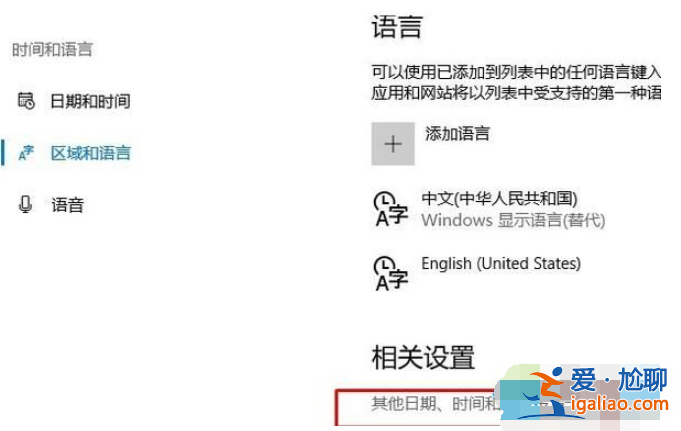Click the calendar clock icon beside 日期和时间

click(26, 101)
